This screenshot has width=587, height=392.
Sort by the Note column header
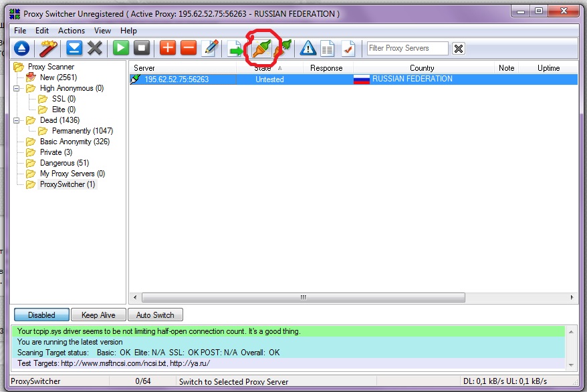coord(507,68)
